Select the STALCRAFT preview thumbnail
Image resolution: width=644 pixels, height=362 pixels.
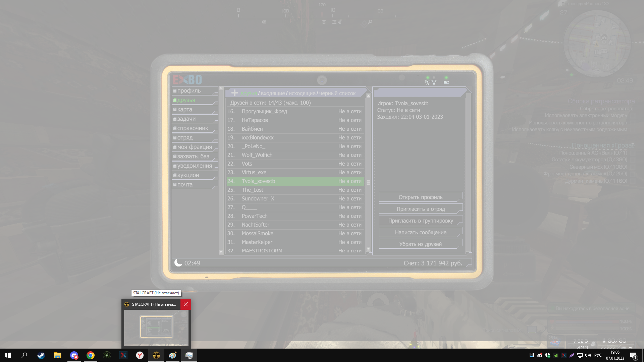point(156,327)
